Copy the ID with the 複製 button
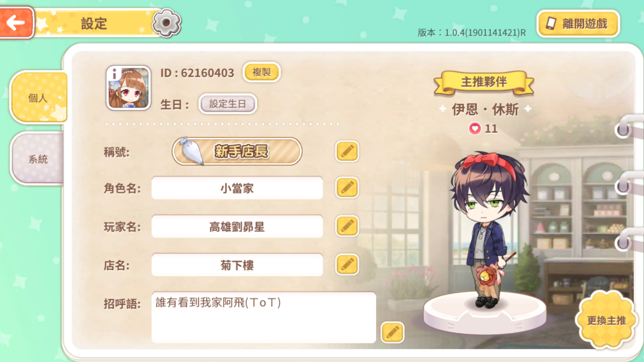Screen dimensions: 644x362 point(261,72)
